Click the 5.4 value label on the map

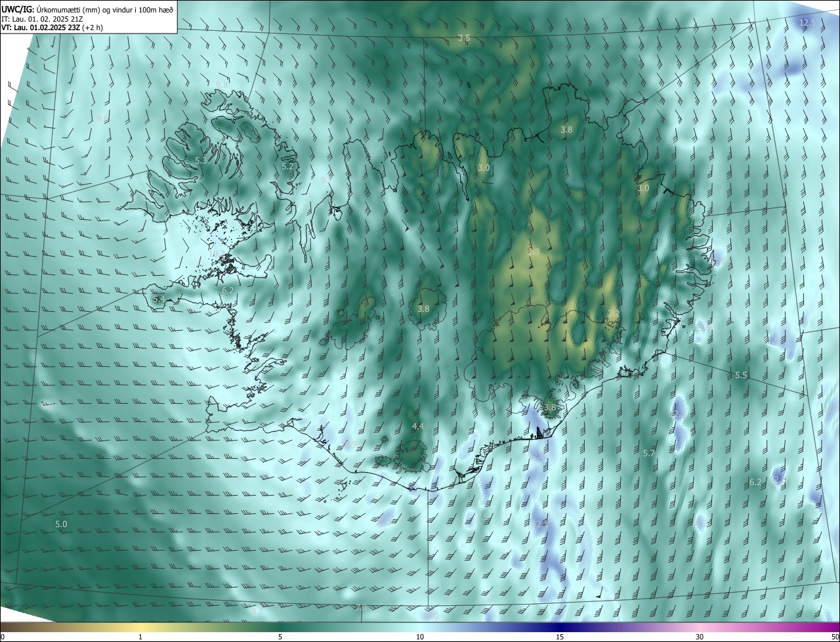(x=159, y=299)
